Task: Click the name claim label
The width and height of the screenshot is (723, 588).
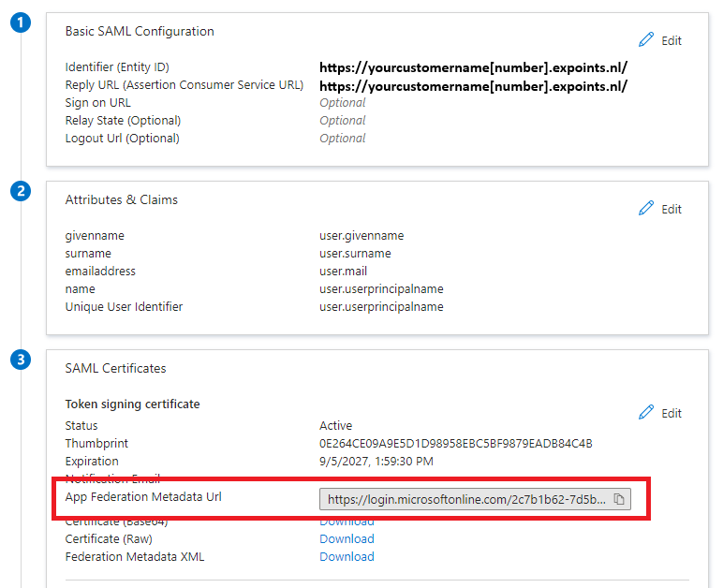Action: 81,289
